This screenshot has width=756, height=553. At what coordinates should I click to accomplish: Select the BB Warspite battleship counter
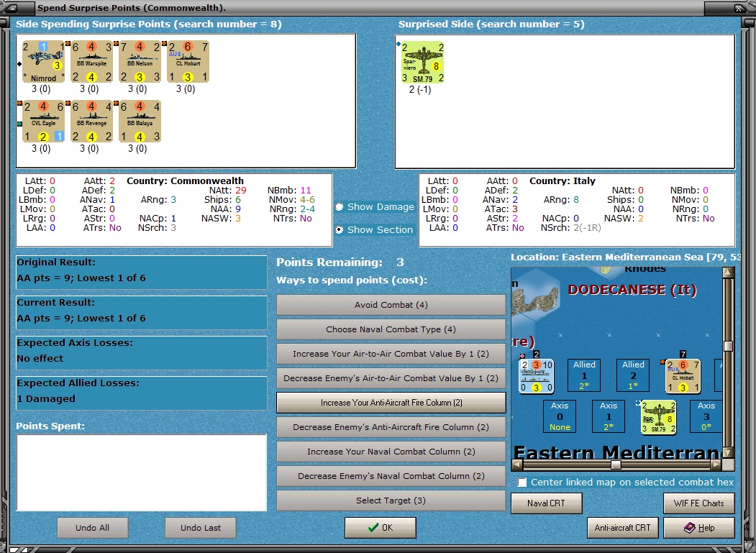(x=91, y=62)
